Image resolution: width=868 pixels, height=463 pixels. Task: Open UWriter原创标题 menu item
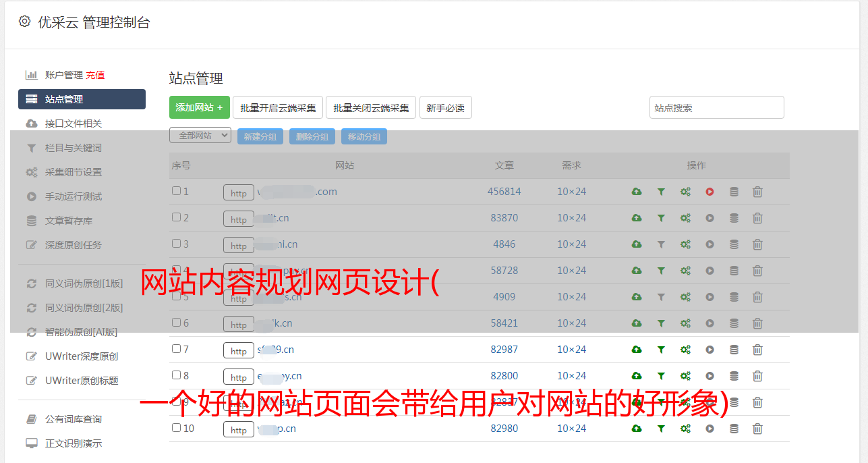click(x=82, y=381)
